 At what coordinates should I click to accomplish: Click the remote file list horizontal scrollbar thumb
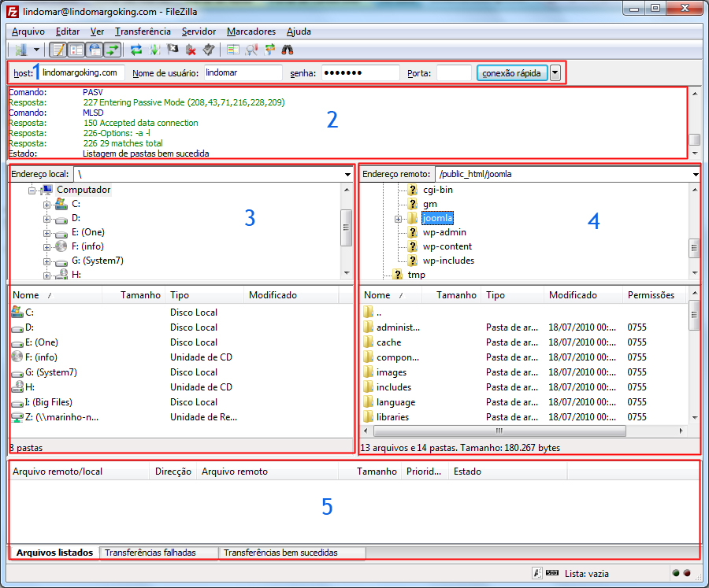[499, 431]
